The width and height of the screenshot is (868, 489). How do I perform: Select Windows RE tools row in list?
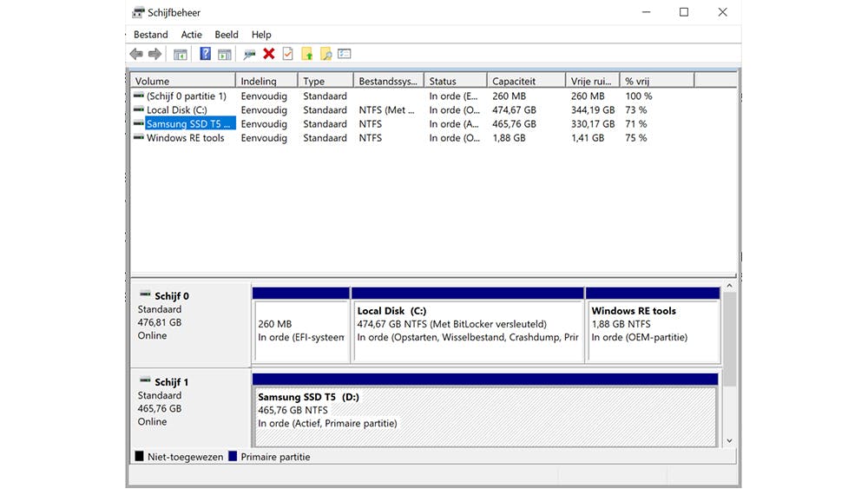[185, 138]
